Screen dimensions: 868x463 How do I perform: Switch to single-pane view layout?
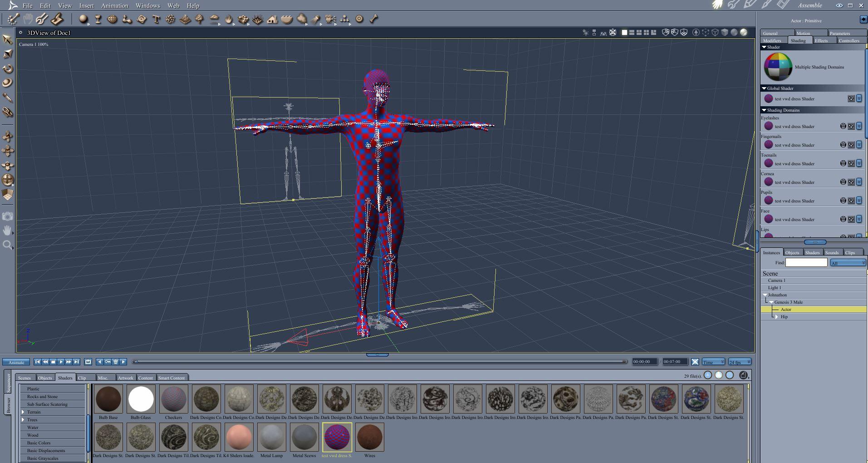(x=624, y=32)
